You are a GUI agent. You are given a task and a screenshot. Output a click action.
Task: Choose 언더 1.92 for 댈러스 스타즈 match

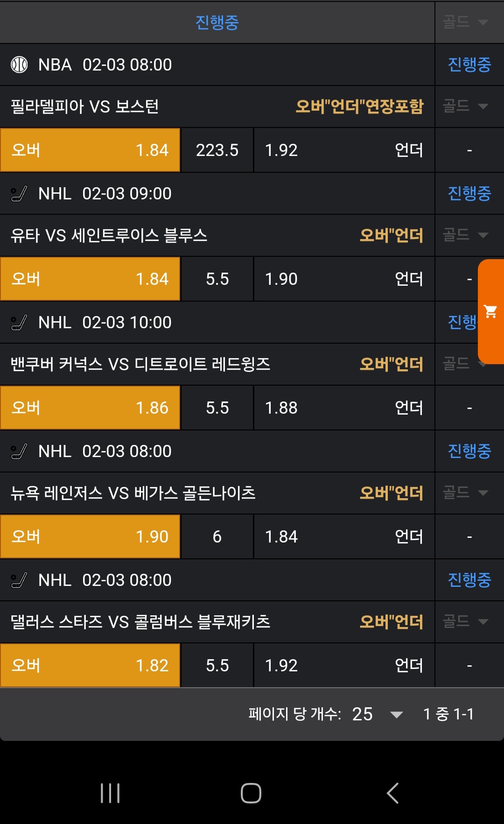pyautogui.click(x=344, y=666)
